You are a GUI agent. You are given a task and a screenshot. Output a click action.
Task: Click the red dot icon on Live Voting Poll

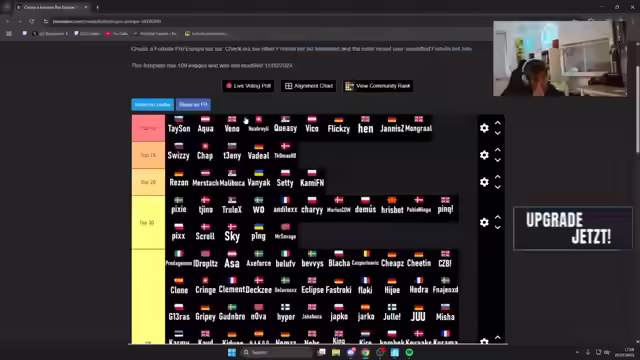click(x=229, y=86)
